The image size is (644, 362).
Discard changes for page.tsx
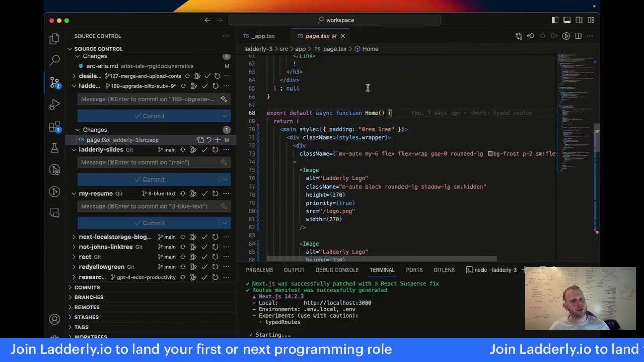pos(209,140)
